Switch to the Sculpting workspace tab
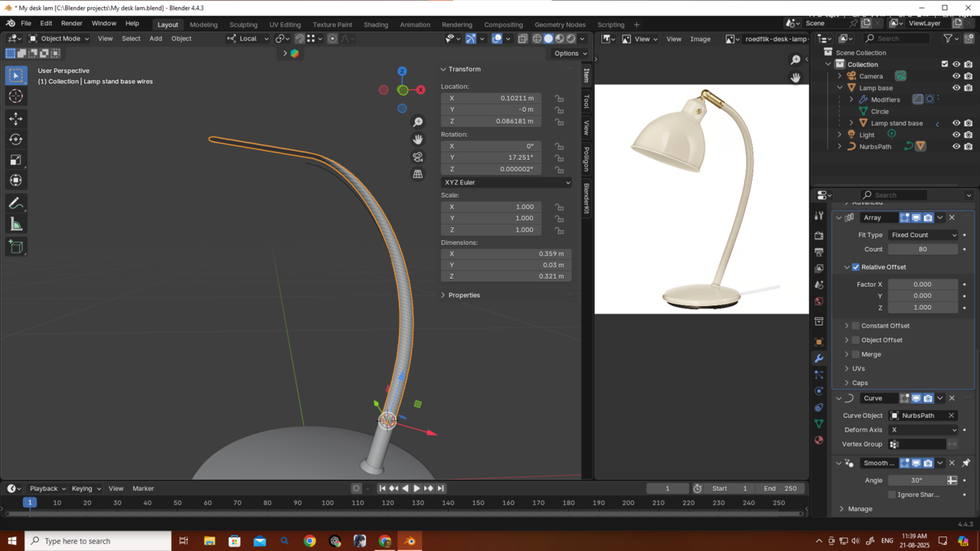Viewport: 980px width, 551px height. point(243,24)
